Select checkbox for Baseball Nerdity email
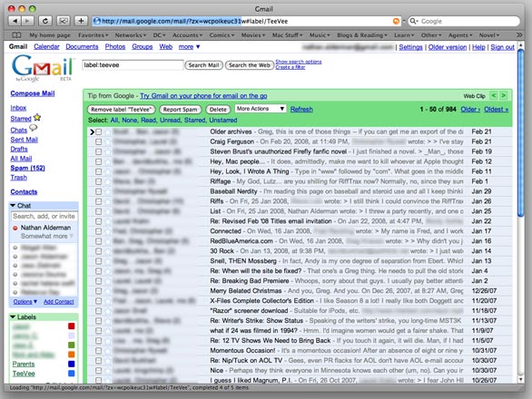The image size is (532, 399). coord(99,191)
